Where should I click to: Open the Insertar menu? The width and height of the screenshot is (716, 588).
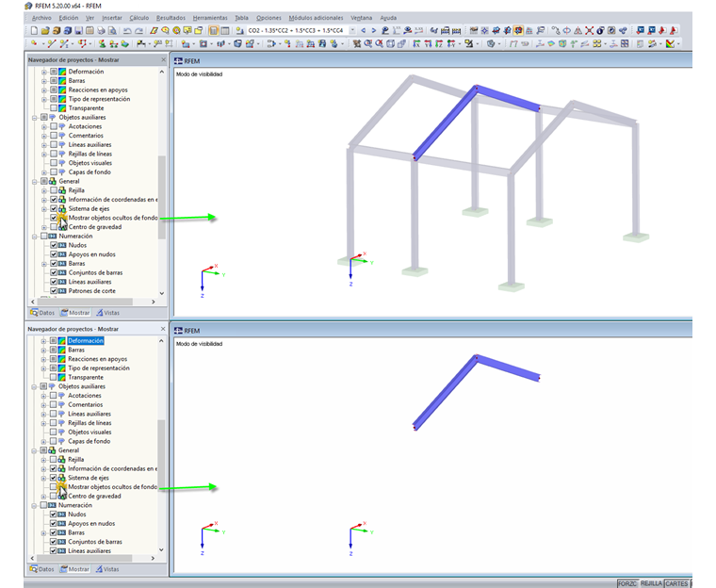(x=112, y=18)
